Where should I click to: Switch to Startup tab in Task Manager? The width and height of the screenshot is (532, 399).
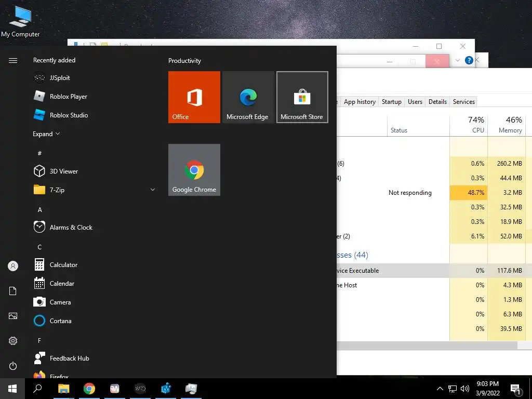(392, 102)
